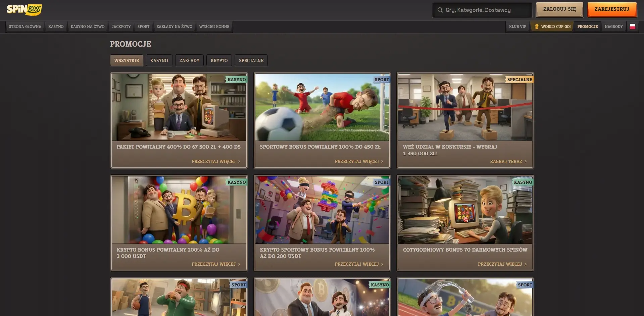This screenshot has height=316, width=644.
Task: Open the KLUB VIP page
Action: pos(517,27)
